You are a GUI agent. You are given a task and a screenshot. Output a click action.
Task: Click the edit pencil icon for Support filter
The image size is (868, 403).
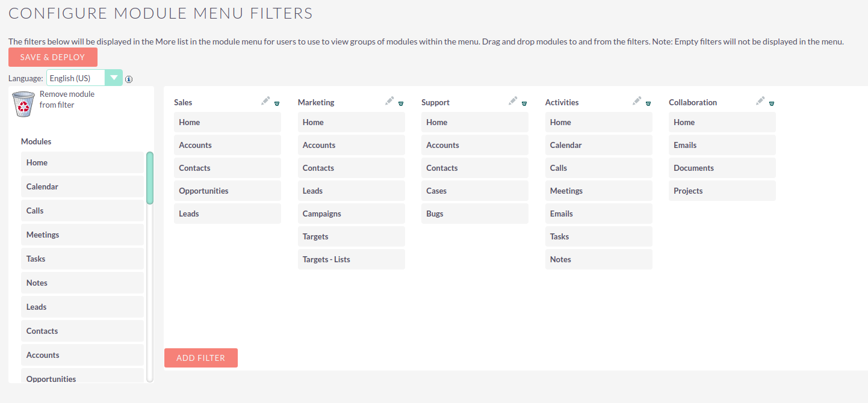(x=512, y=101)
